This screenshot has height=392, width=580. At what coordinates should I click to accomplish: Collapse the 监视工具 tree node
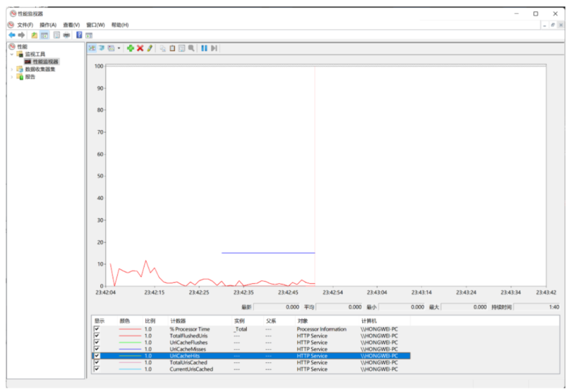pyautogui.click(x=12, y=54)
